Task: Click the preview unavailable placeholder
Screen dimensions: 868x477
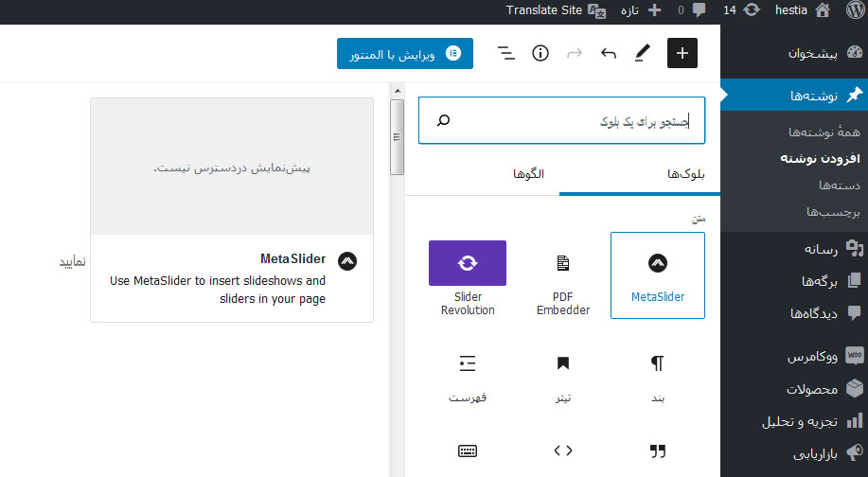Action: point(232,167)
